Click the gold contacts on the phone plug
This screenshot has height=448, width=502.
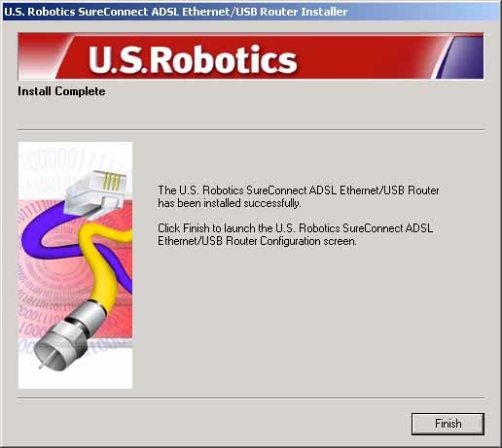(x=114, y=182)
